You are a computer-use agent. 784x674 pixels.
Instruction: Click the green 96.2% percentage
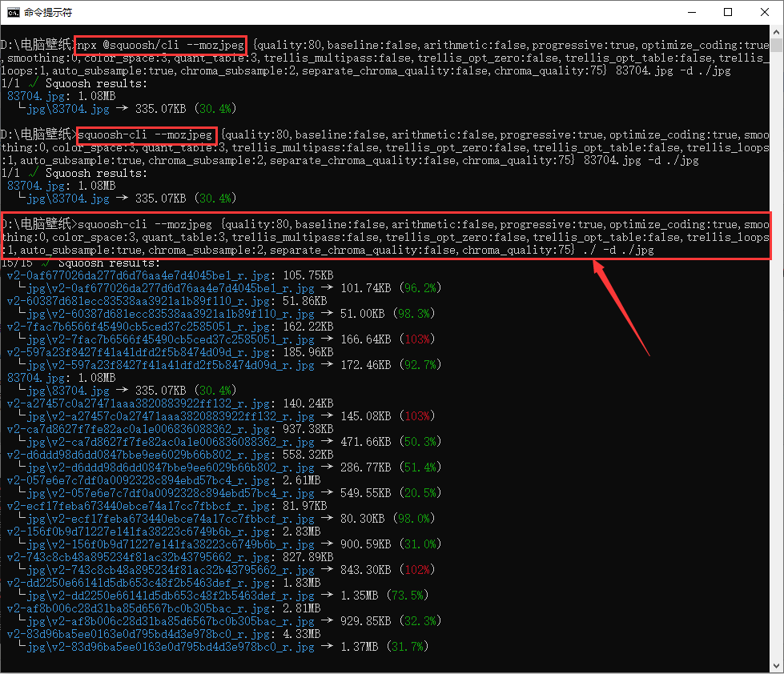[x=420, y=288]
